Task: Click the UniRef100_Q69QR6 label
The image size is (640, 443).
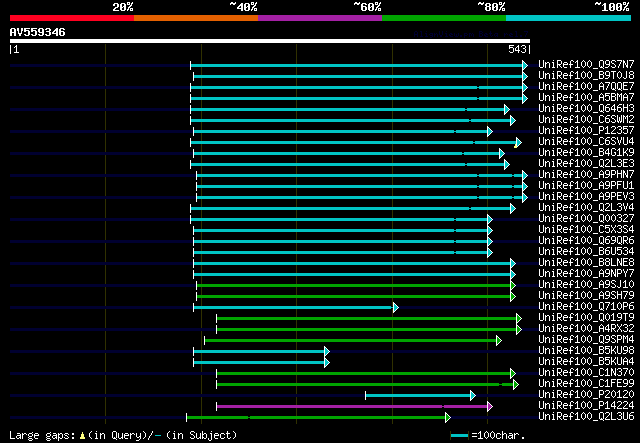Action: point(586,241)
